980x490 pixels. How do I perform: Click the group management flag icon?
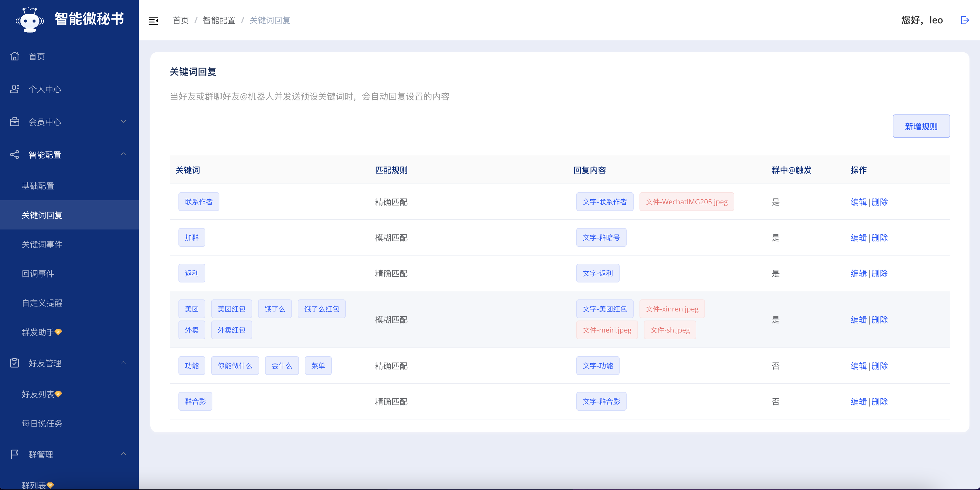14,454
